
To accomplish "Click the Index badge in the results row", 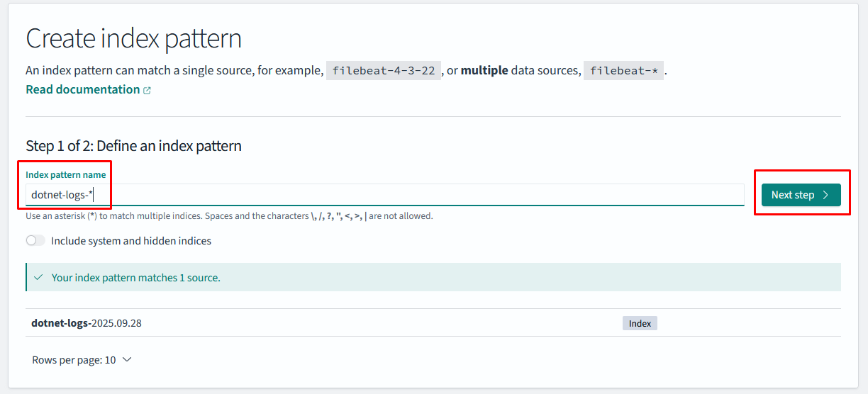I will tap(640, 323).
